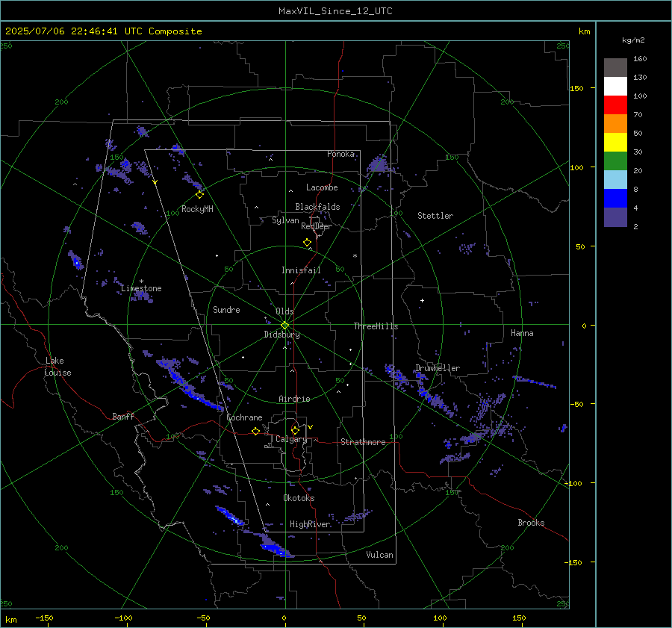Click the 2025/07/06 22:46:41 UTC Composite timestamp
The image size is (672, 628).
(x=103, y=31)
